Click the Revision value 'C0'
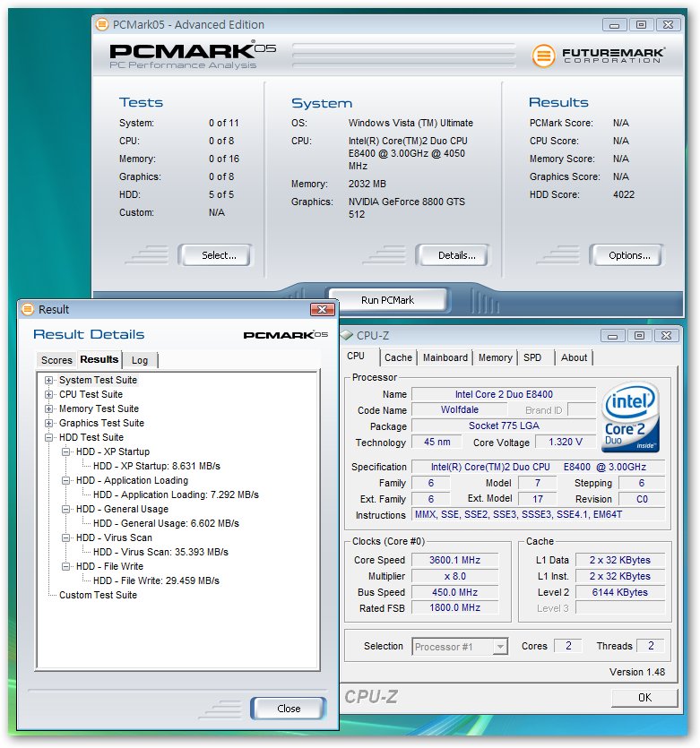Viewport: 700px width, 748px height. coord(642,499)
